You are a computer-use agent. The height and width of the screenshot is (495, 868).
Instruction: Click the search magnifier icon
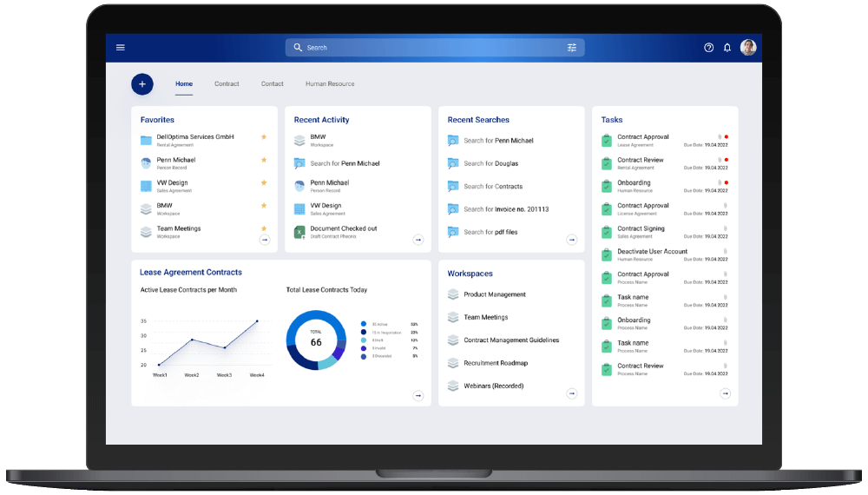click(x=298, y=48)
